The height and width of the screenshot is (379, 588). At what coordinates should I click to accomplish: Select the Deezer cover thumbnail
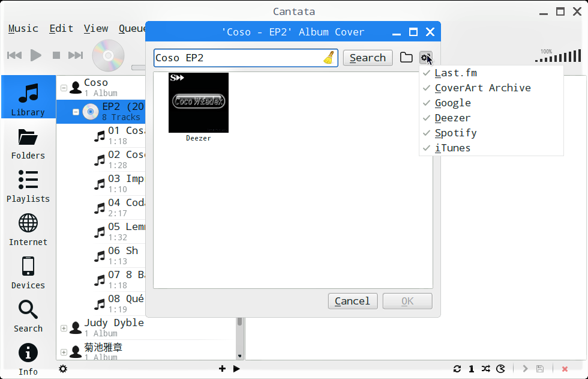pos(199,107)
